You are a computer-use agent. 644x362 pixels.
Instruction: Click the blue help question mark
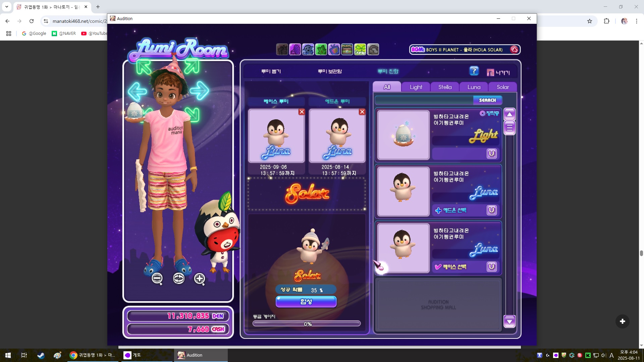[x=474, y=71]
